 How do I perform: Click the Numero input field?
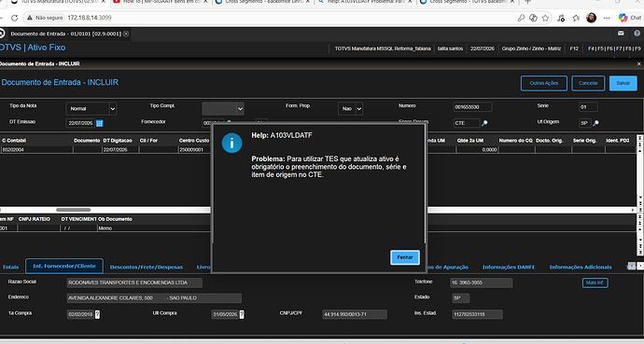(472, 107)
